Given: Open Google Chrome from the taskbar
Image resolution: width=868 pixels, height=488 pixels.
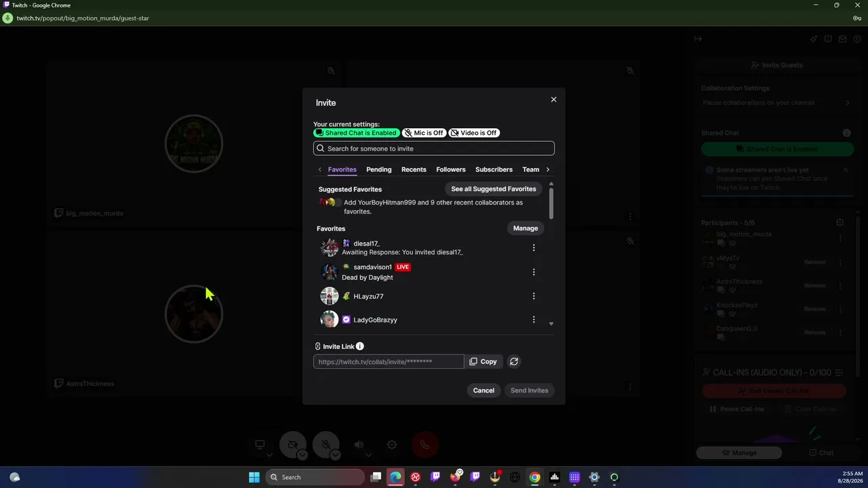Looking at the screenshot, I should point(535,477).
